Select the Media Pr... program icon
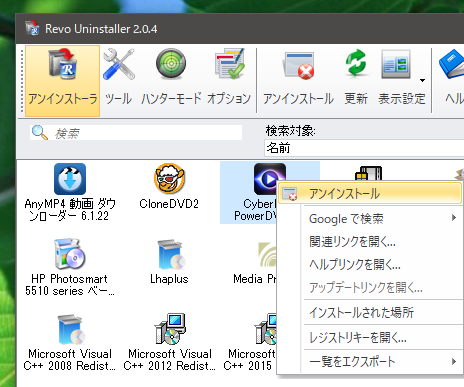464x387 pixels. pyautogui.click(x=267, y=254)
